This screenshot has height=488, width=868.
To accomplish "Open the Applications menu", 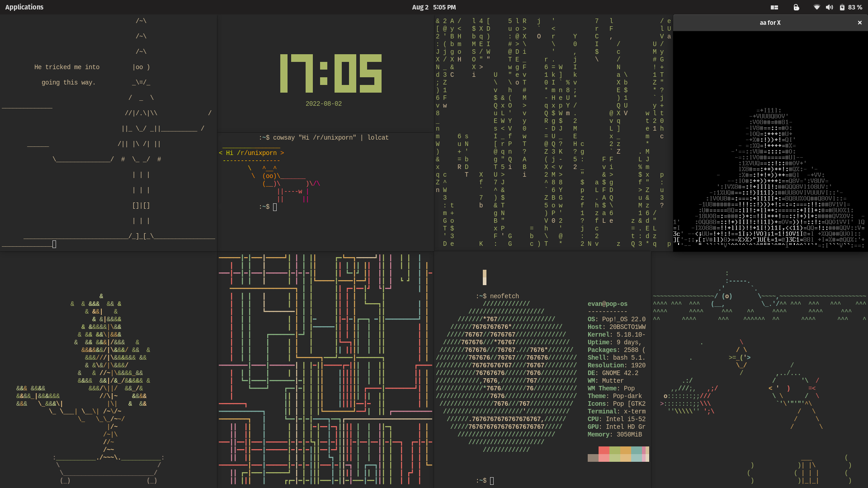I will coord(24,7).
